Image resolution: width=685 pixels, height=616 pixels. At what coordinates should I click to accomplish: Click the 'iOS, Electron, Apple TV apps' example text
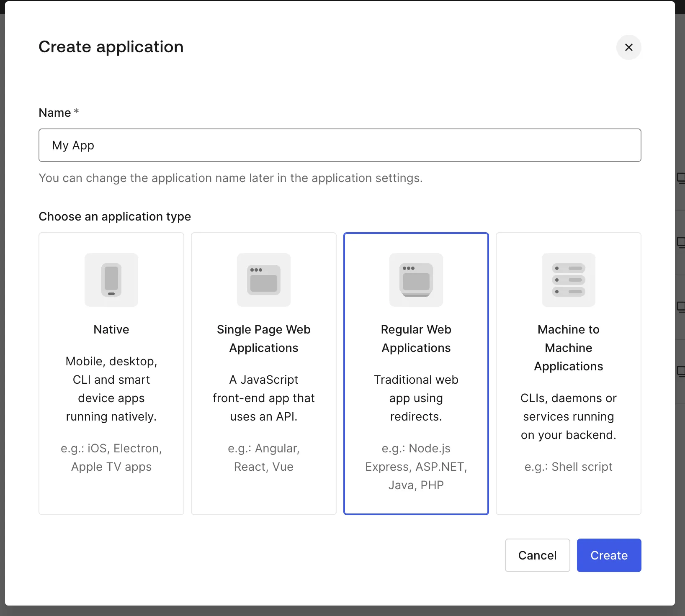coord(111,457)
